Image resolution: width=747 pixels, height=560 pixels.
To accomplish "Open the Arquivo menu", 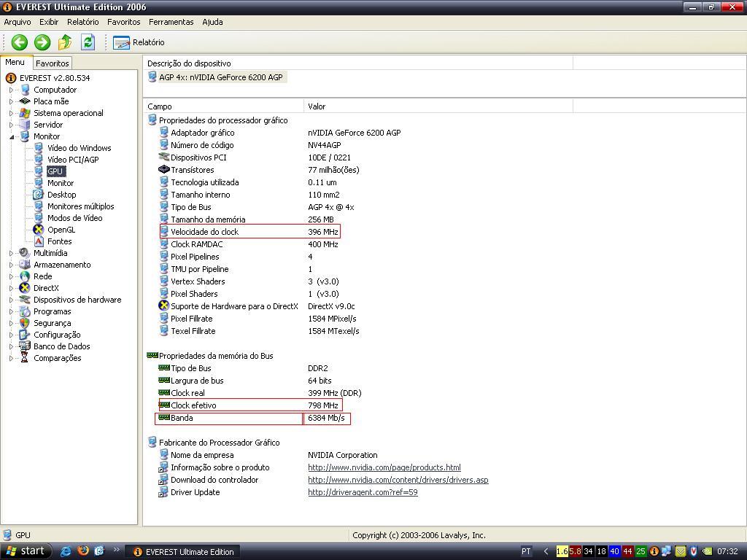I will (x=18, y=22).
